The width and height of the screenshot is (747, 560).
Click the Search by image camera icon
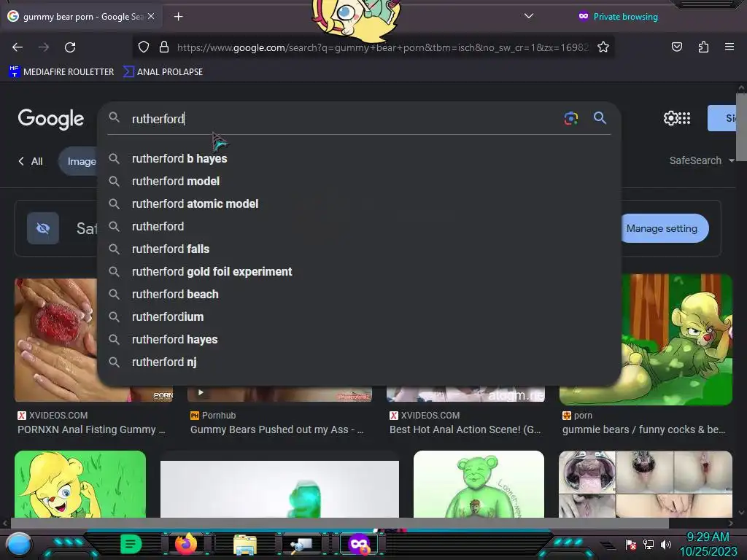(x=570, y=118)
